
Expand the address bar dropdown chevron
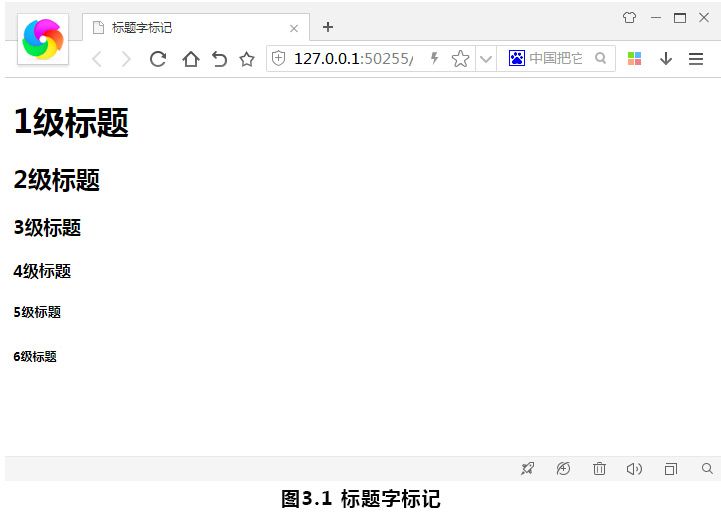[486, 59]
